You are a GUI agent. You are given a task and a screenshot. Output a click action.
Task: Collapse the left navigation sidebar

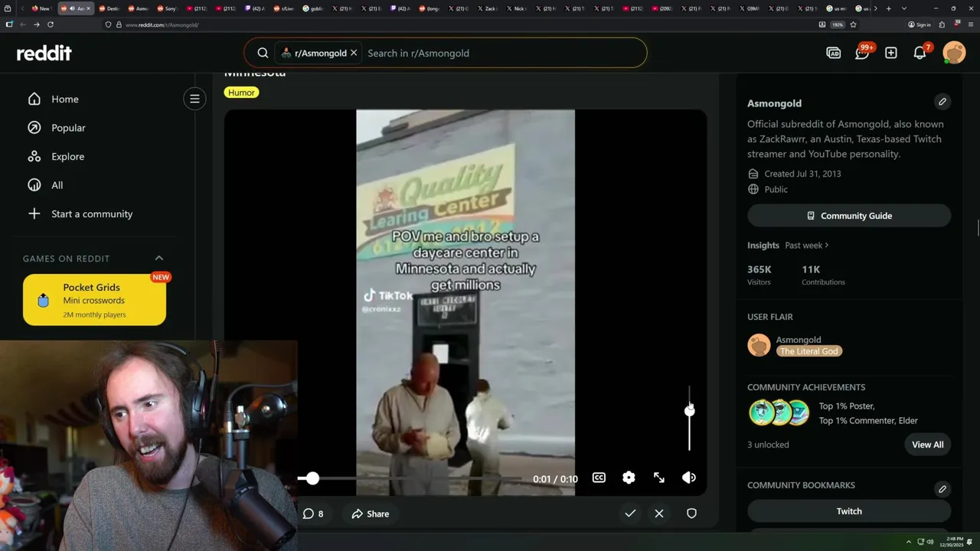coord(194,99)
